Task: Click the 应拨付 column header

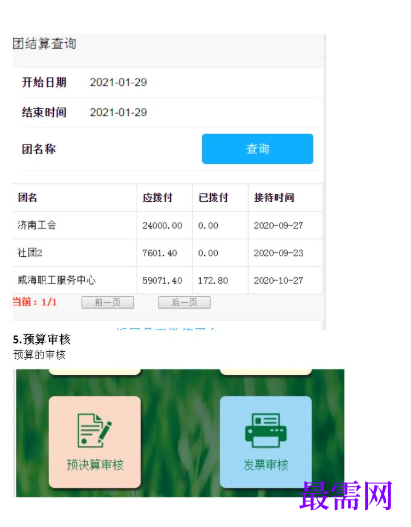Action: [157, 197]
